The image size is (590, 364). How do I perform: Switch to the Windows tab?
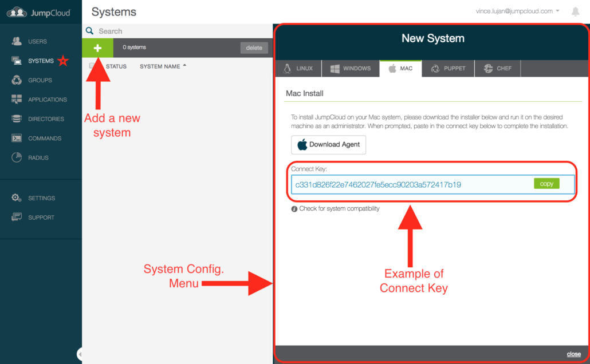[350, 69]
